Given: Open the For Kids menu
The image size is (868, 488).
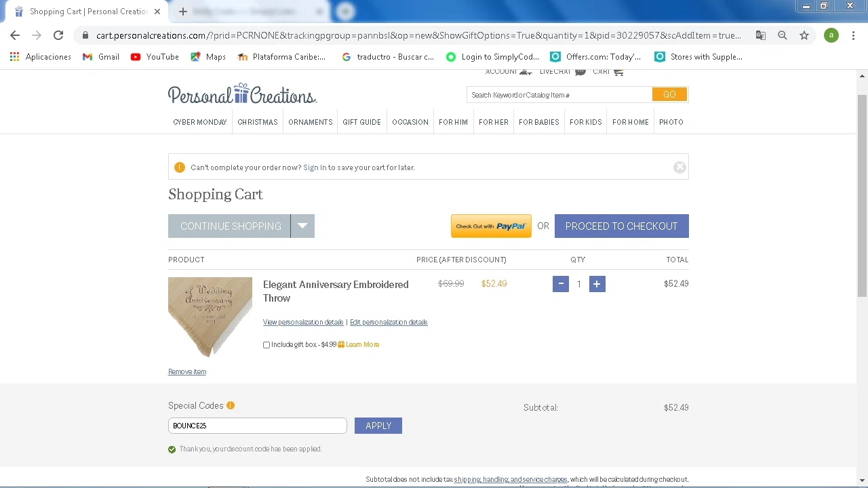Looking at the screenshot, I should point(586,122).
